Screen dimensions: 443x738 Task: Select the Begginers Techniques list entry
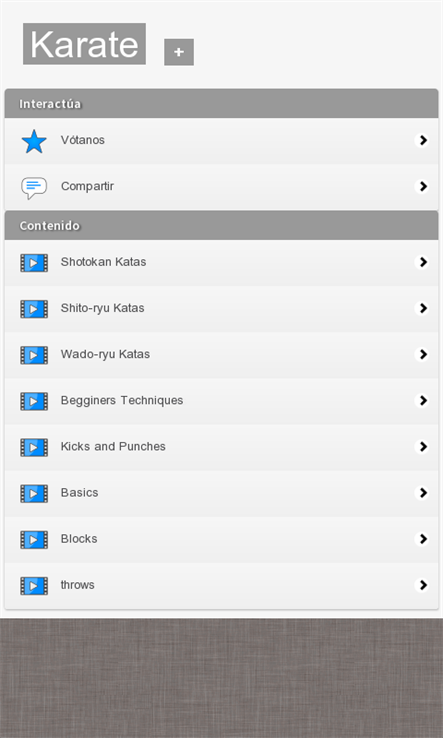pos(221,401)
